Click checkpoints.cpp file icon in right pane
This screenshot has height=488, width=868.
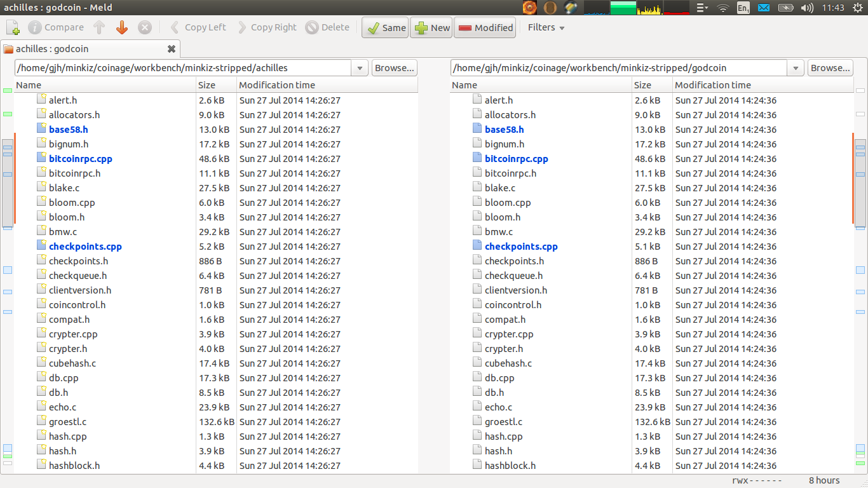coord(478,246)
